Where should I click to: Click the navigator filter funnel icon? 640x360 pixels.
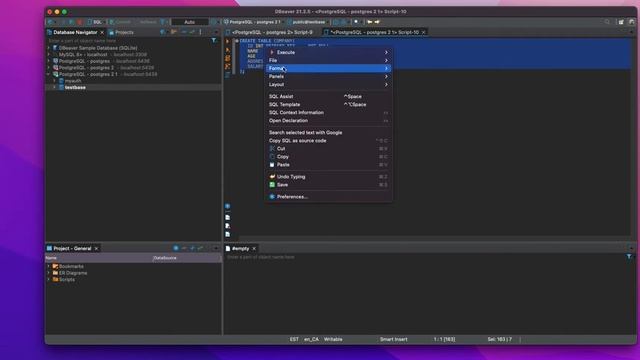[214, 40]
